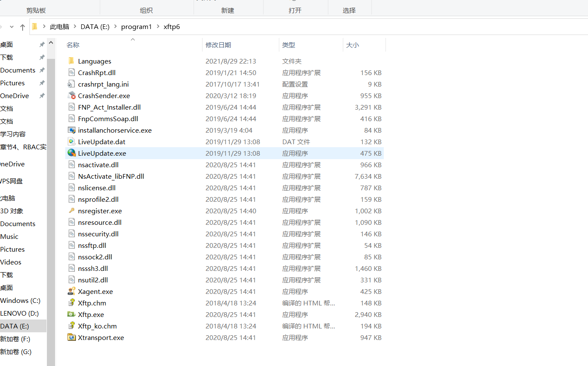
Task: Click the installanchorservice.exe icon
Action: pyautogui.click(x=71, y=130)
